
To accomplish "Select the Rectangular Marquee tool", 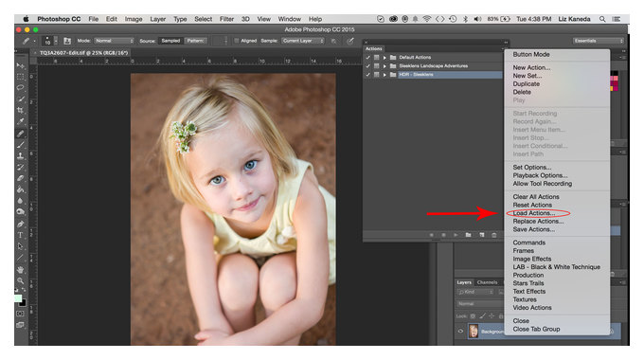I will (x=20, y=77).
